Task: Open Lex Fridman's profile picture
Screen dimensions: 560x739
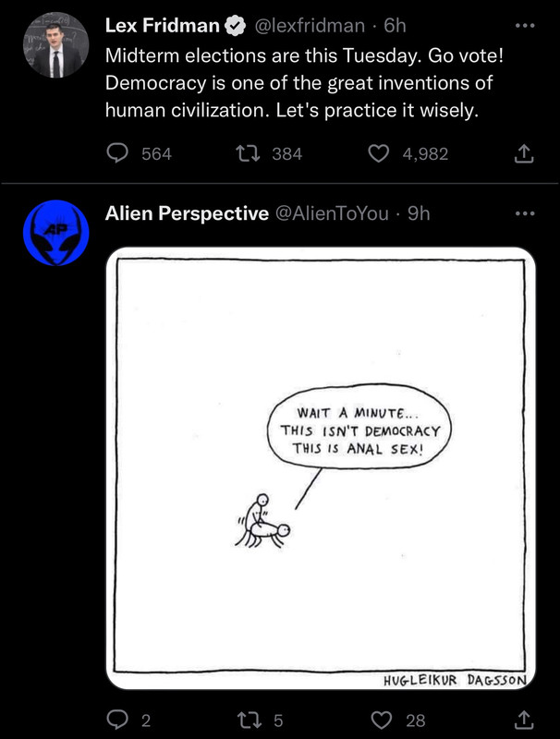Action: [x=56, y=44]
